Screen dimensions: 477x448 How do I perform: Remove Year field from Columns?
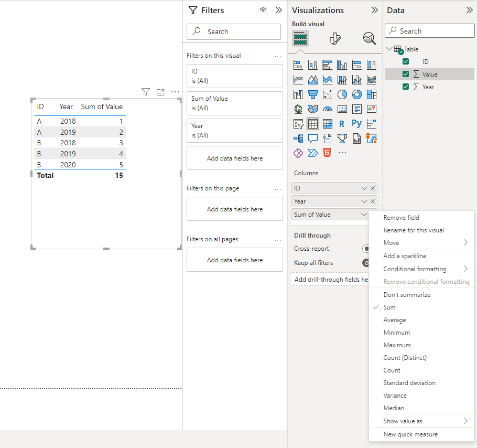[373, 201]
